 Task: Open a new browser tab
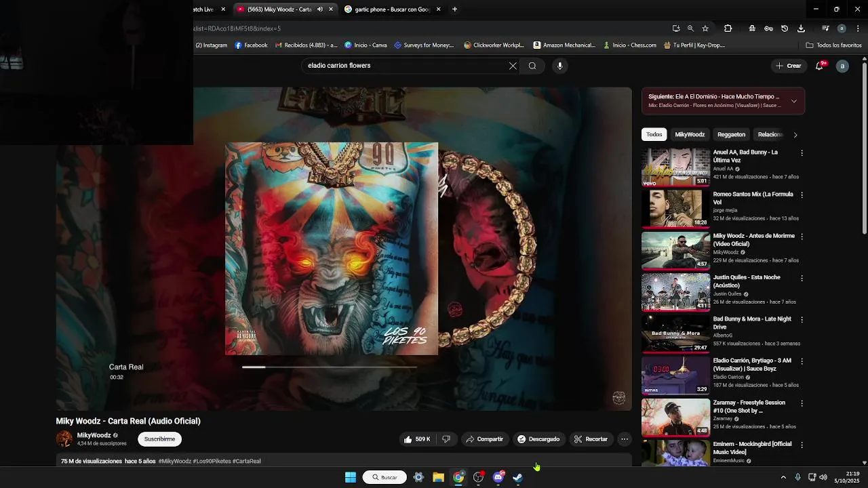point(454,9)
